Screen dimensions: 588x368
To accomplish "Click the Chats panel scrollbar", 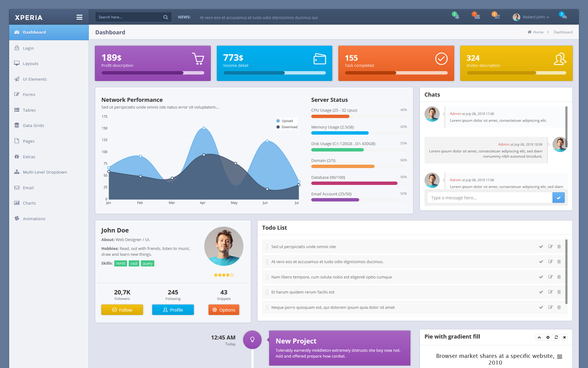I will (x=566, y=128).
